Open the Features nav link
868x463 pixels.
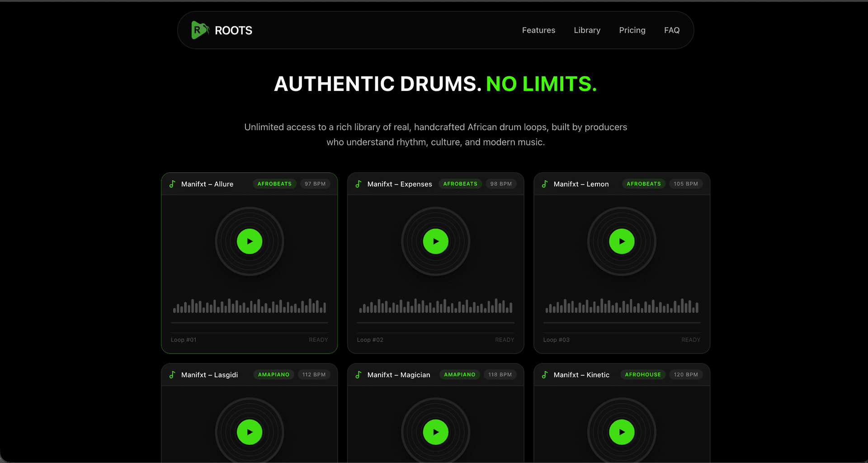[538, 30]
